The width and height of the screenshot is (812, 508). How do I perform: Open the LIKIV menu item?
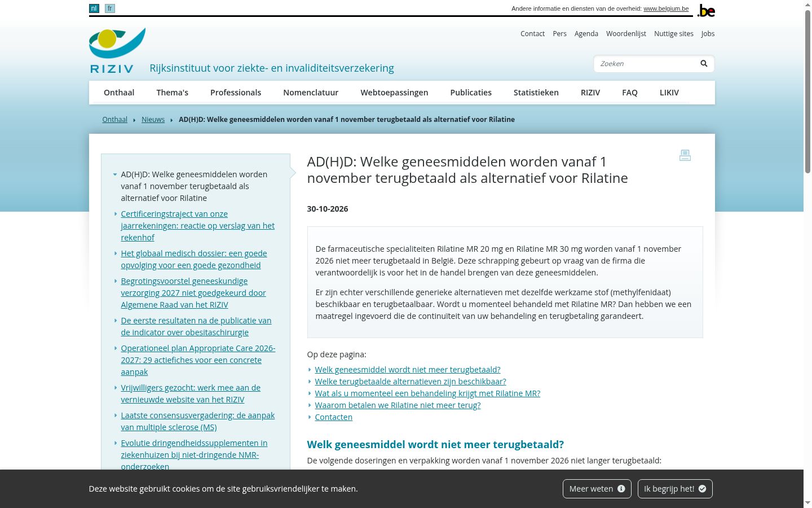coord(669,93)
